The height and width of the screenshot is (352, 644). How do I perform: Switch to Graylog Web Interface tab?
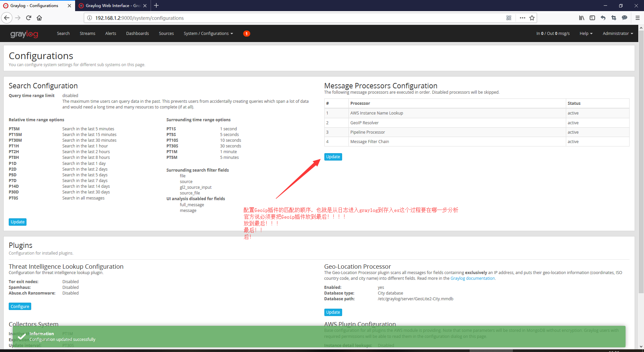(113, 6)
